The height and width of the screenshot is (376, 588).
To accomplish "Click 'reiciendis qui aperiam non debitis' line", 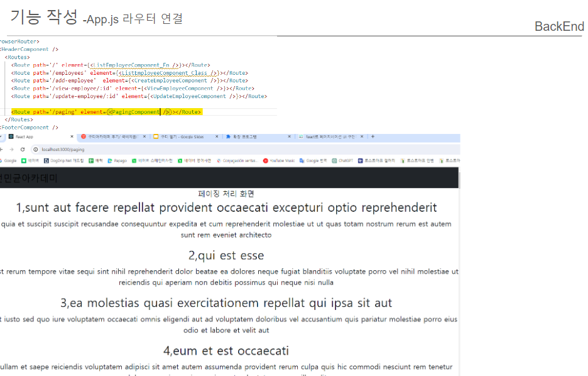I will 226,282.
